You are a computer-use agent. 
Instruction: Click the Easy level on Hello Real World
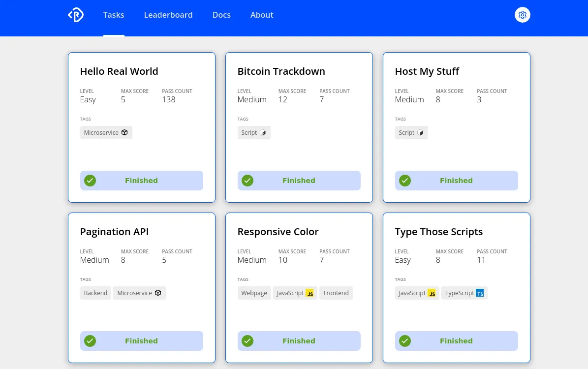(x=88, y=100)
